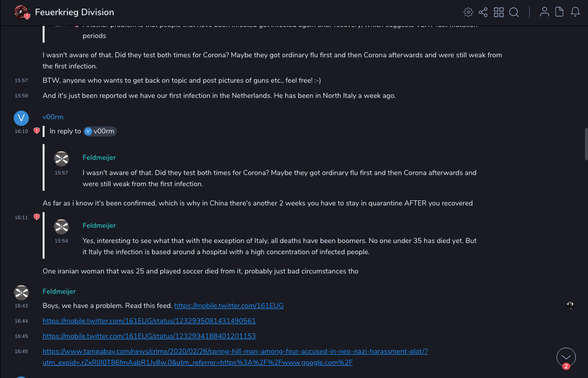Image resolution: width=588 pixels, height=378 pixels.
Task: Open room settings gear icon
Action: (x=468, y=12)
